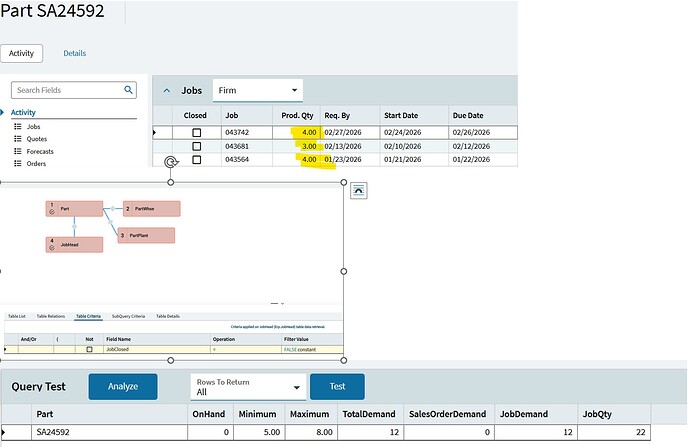Select Jobs in the Activity tree
This screenshot has height=447, width=690.
coord(33,126)
